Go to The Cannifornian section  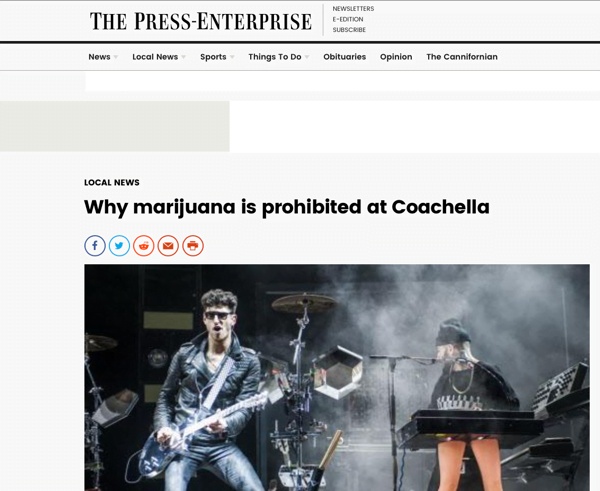click(x=462, y=57)
